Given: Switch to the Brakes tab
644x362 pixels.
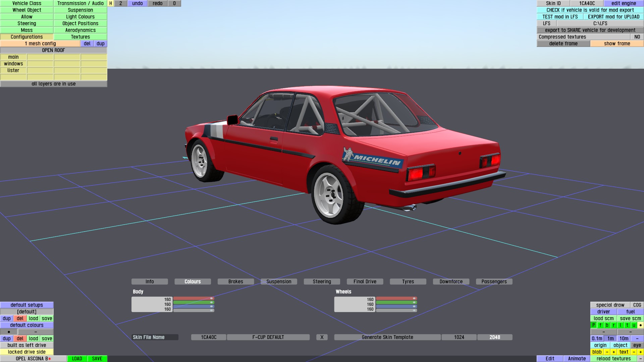Looking at the screenshot, I should [235, 282].
